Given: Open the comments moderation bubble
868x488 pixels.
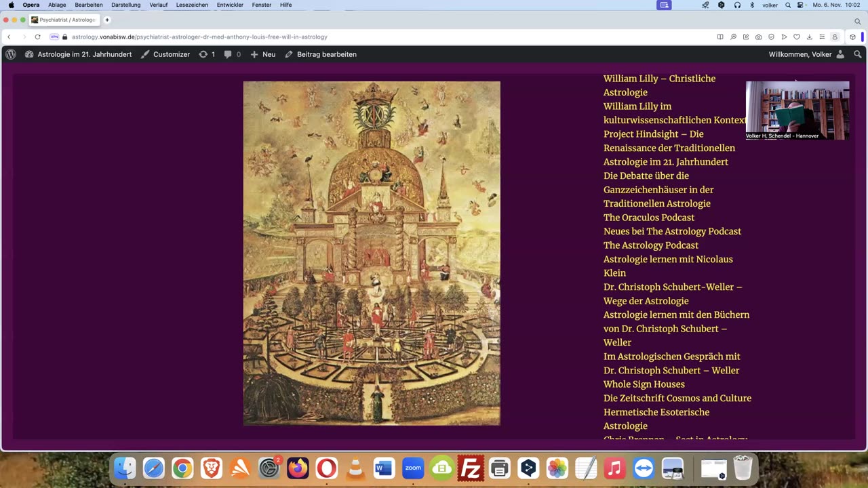Looking at the screenshot, I should (x=232, y=54).
